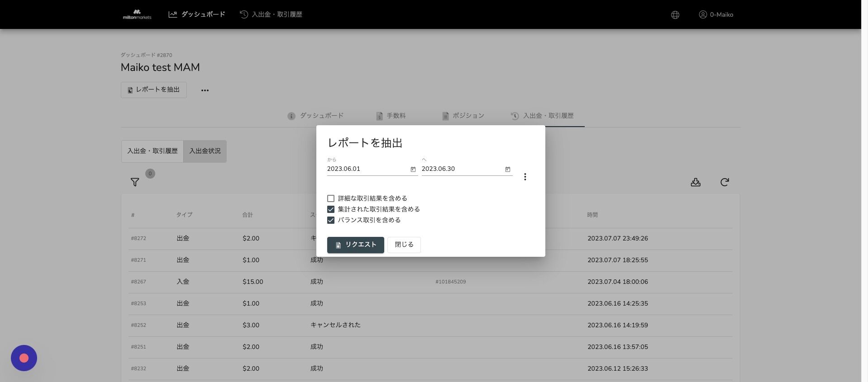
Task: Click row ID #8267
Action: (x=138, y=282)
